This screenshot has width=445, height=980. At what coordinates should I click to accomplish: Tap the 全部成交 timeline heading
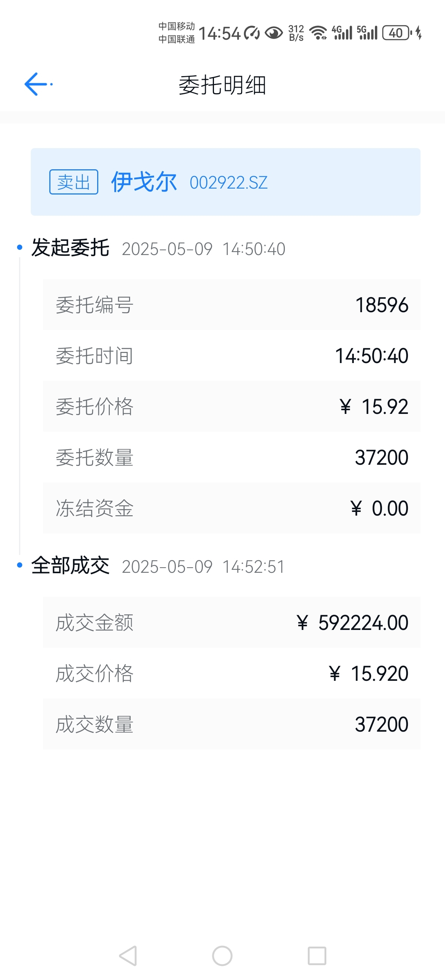70,565
